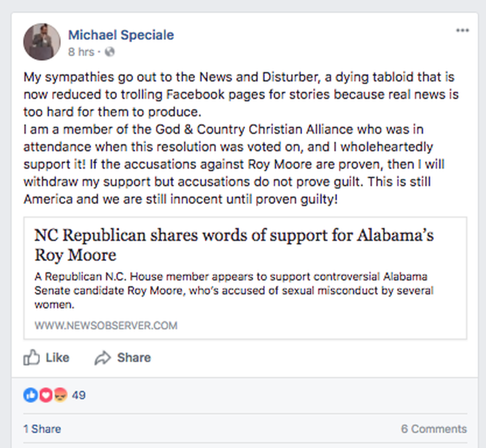View the 49 reactions count
The height and width of the screenshot is (448, 486).
click(x=78, y=395)
